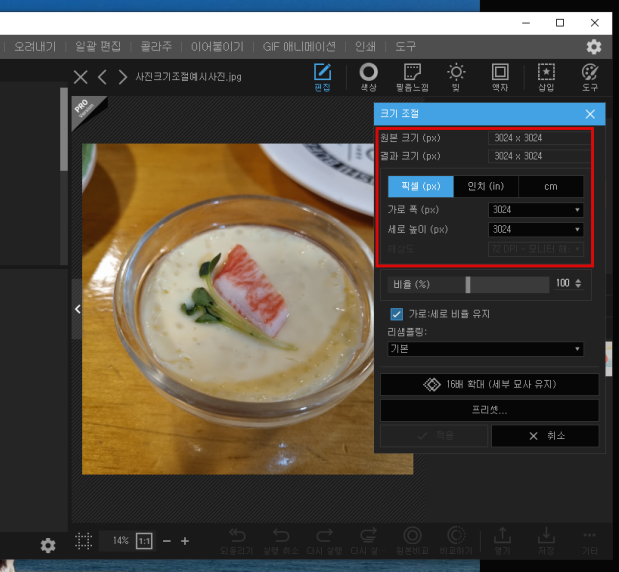This screenshot has height=572, width=619.
Task: Select the 인치 (in) unit option
Action: (486, 186)
